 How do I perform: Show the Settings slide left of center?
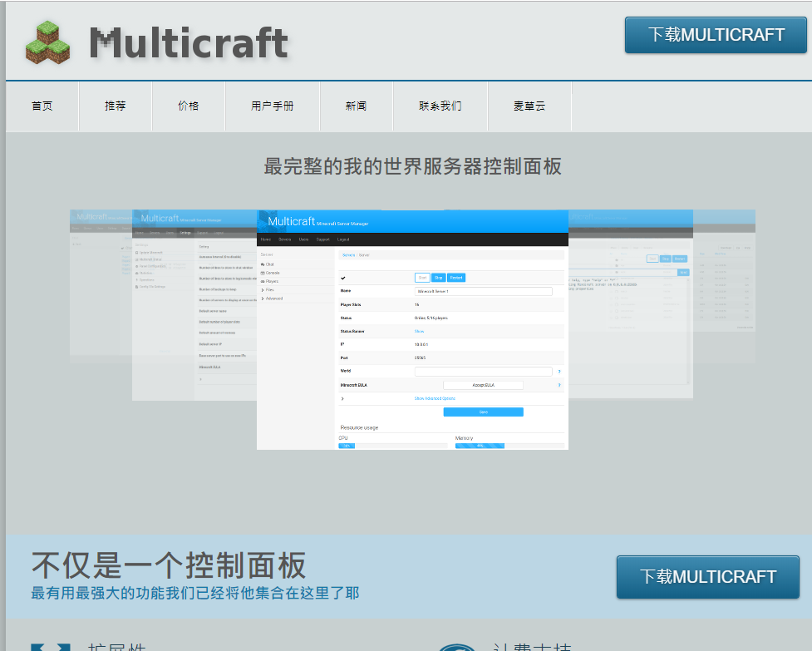coord(194,305)
